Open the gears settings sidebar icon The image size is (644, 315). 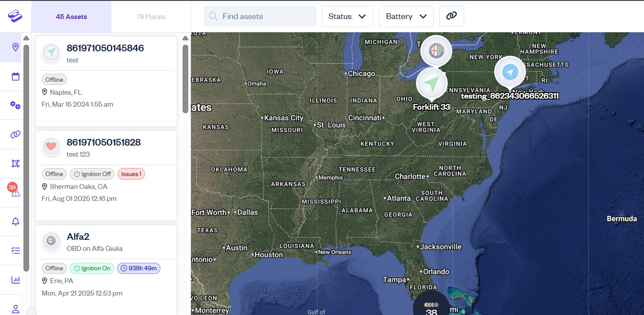pos(15,105)
